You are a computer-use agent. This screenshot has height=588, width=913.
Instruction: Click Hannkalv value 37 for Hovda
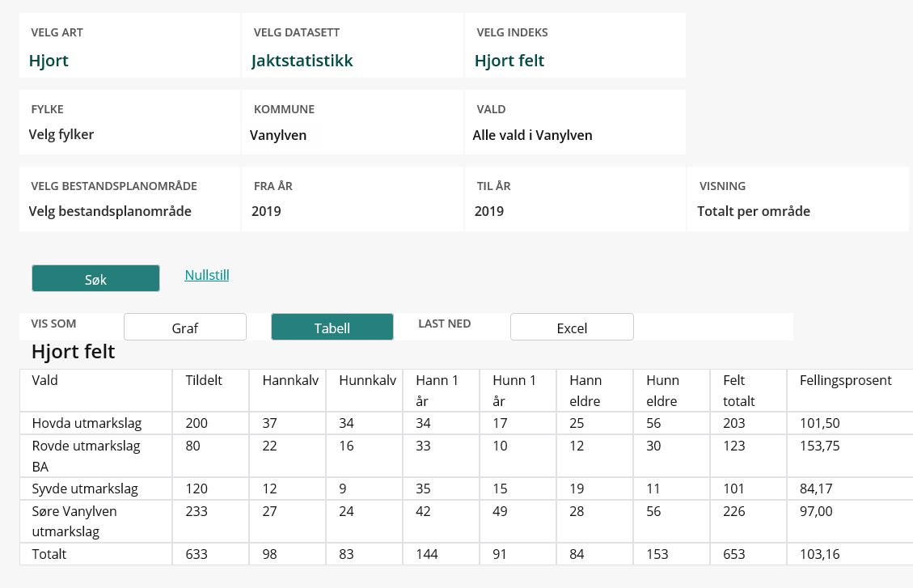(269, 423)
